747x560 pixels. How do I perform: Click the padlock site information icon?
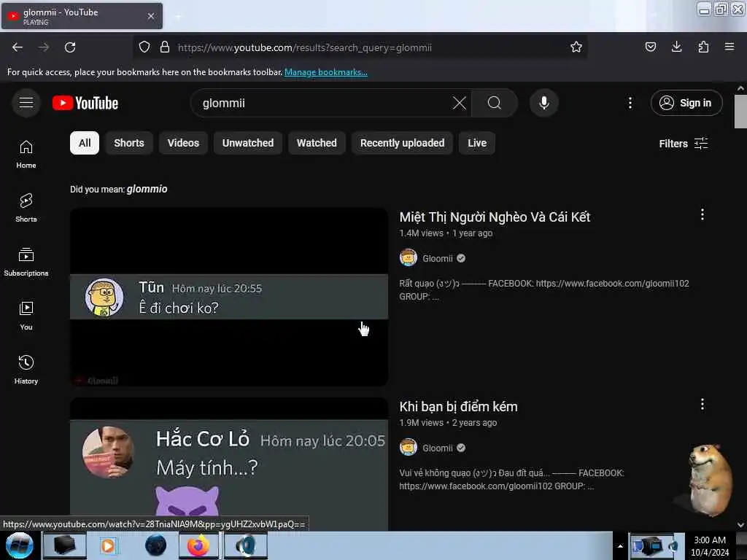click(x=165, y=47)
